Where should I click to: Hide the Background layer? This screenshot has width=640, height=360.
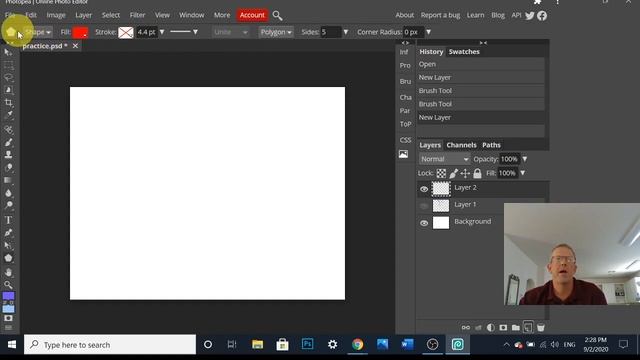coord(424,223)
